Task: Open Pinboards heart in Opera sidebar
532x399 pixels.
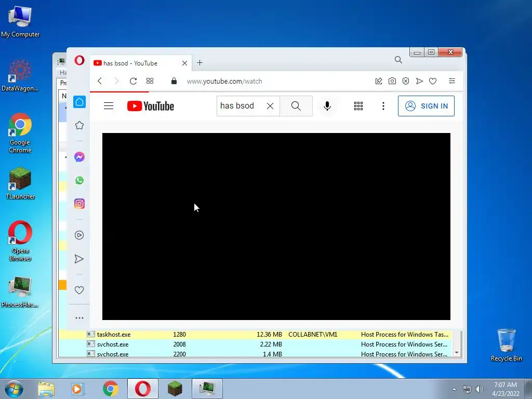Action: click(x=79, y=290)
